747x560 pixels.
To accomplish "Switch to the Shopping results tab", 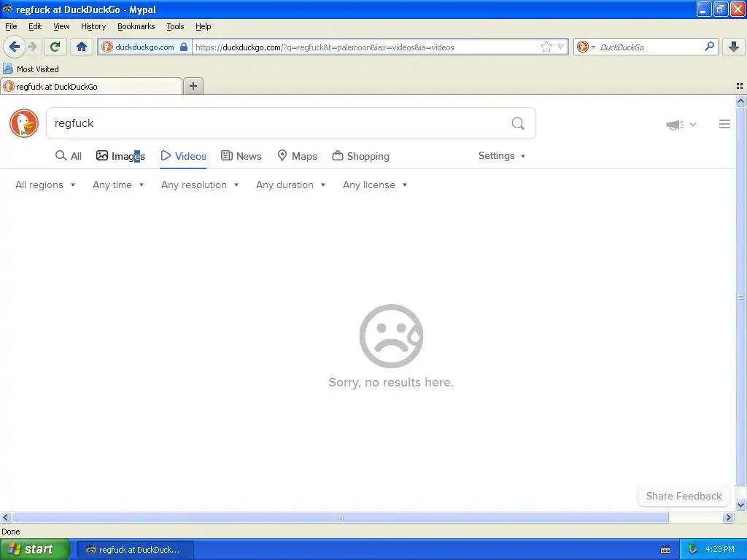I will click(x=360, y=156).
